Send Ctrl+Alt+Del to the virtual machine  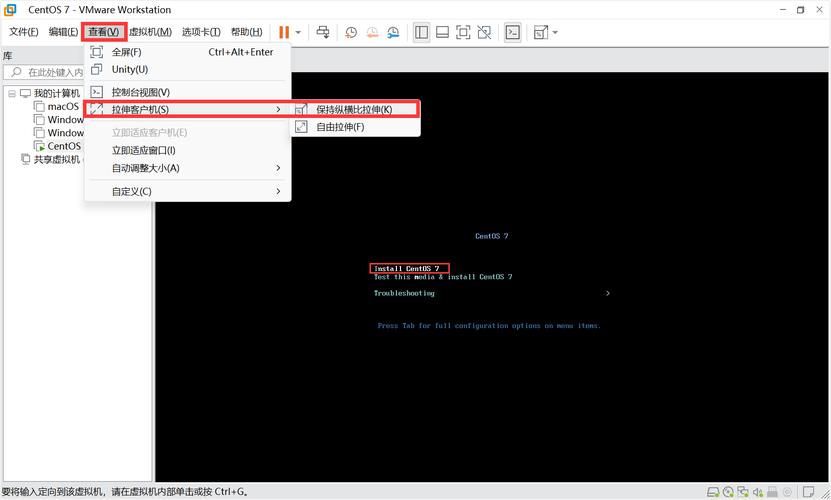[x=323, y=32]
